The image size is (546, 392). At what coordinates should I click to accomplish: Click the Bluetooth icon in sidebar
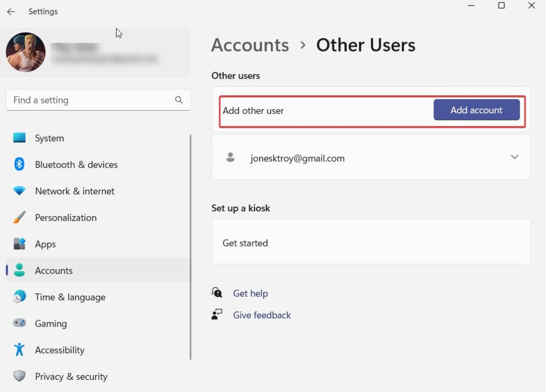[x=19, y=165]
